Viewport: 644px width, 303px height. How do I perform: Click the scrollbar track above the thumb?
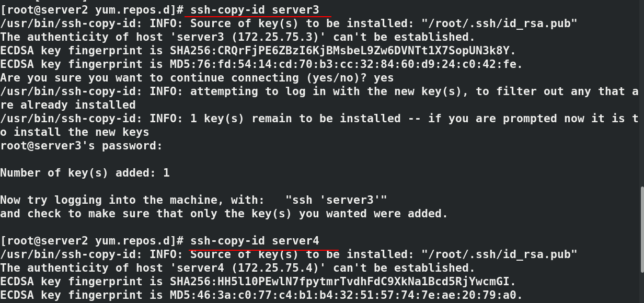click(x=642, y=94)
